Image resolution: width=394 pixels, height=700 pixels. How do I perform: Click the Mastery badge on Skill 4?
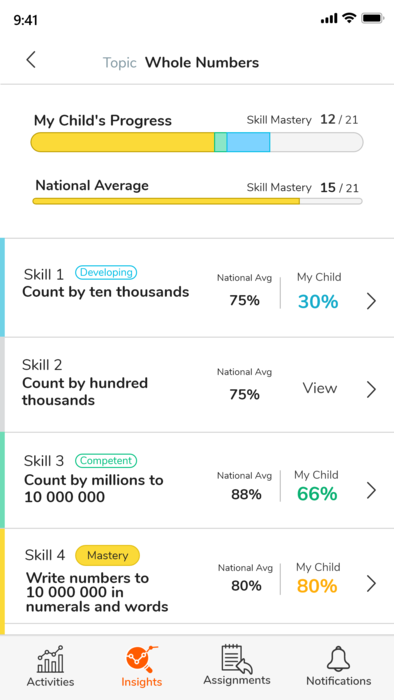click(108, 555)
